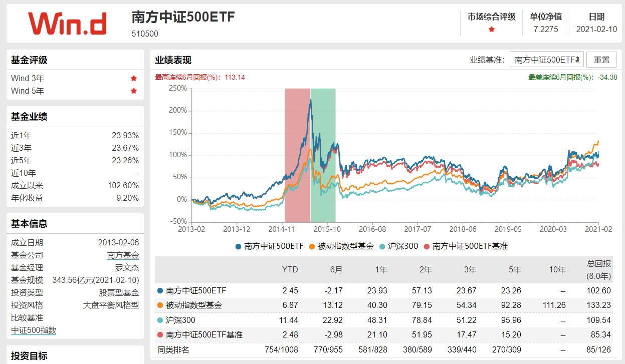Click the 同类排名 row label
This screenshot has width=625, height=364.
click(x=173, y=349)
